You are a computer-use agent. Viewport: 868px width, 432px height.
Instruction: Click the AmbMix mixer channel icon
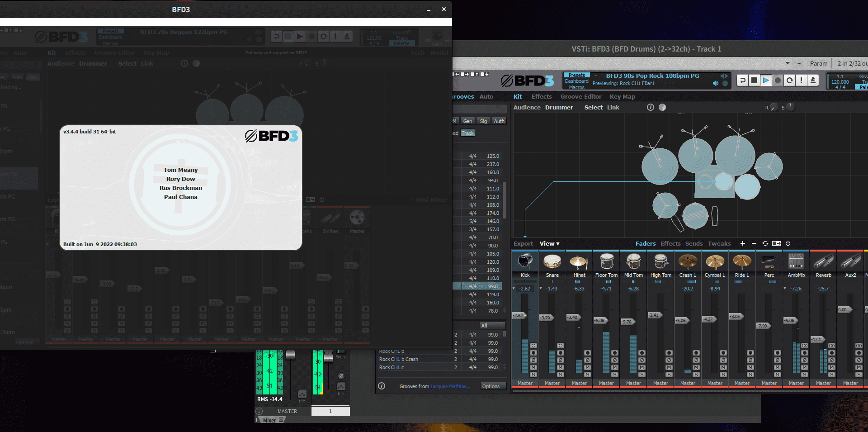(796, 261)
